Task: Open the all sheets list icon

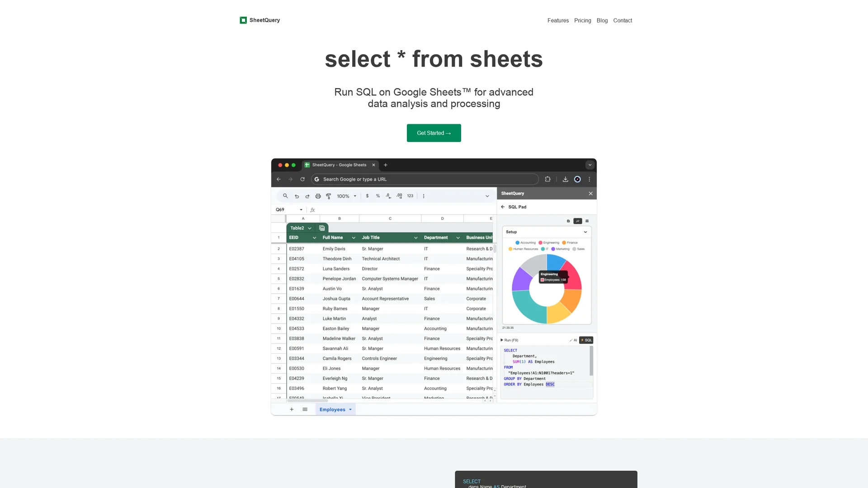Action: pos(305,409)
